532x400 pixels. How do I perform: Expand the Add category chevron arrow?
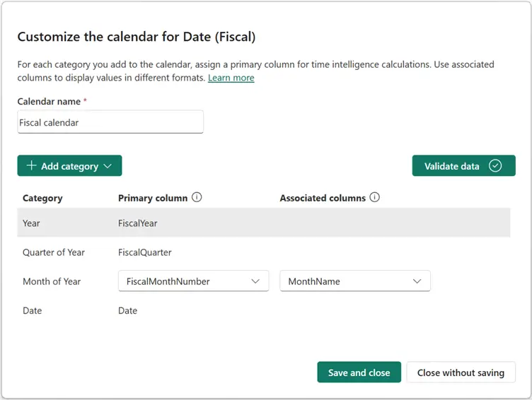point(108,166)
